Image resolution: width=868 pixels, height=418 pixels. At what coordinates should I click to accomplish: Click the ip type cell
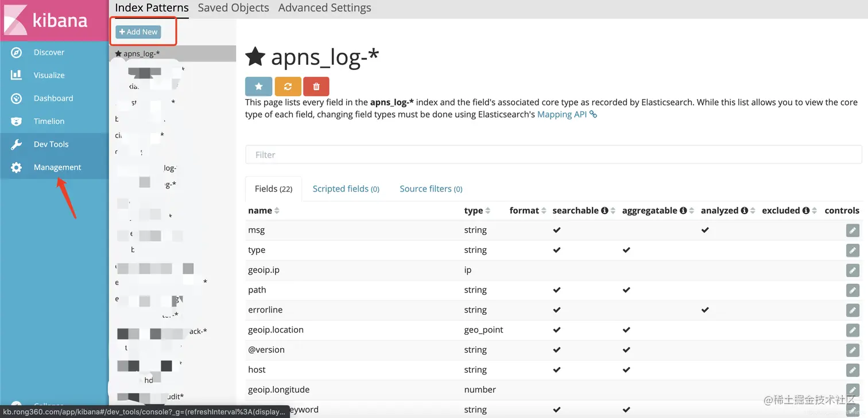(x=468, y=270)
